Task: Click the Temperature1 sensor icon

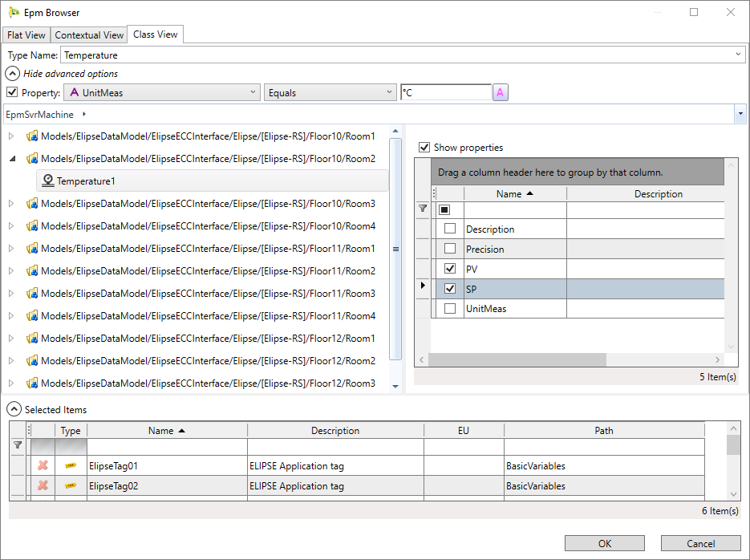Action: pos(47,181)
